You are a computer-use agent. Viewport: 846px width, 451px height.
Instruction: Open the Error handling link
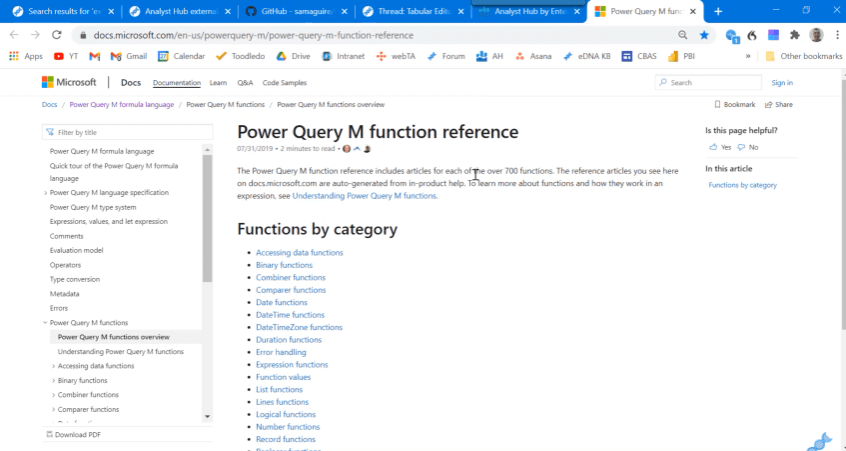click(281, 352)
